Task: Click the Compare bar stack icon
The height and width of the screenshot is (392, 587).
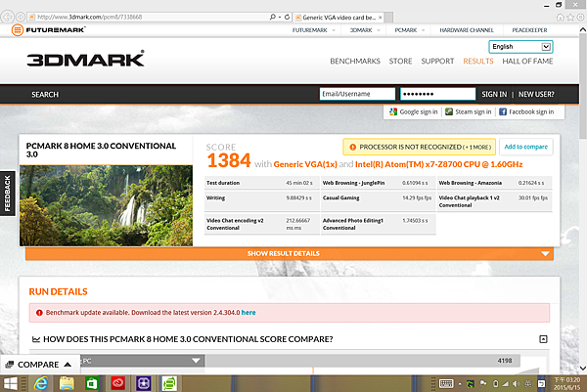Action: (x=10, y=365)
